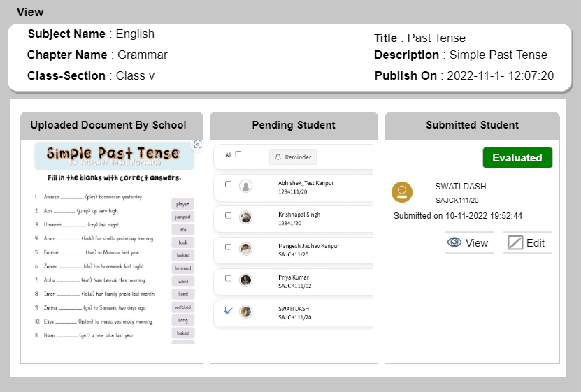Click the green Evaluated button
This screenshot has width=581, height=392.
click(517, 158)
